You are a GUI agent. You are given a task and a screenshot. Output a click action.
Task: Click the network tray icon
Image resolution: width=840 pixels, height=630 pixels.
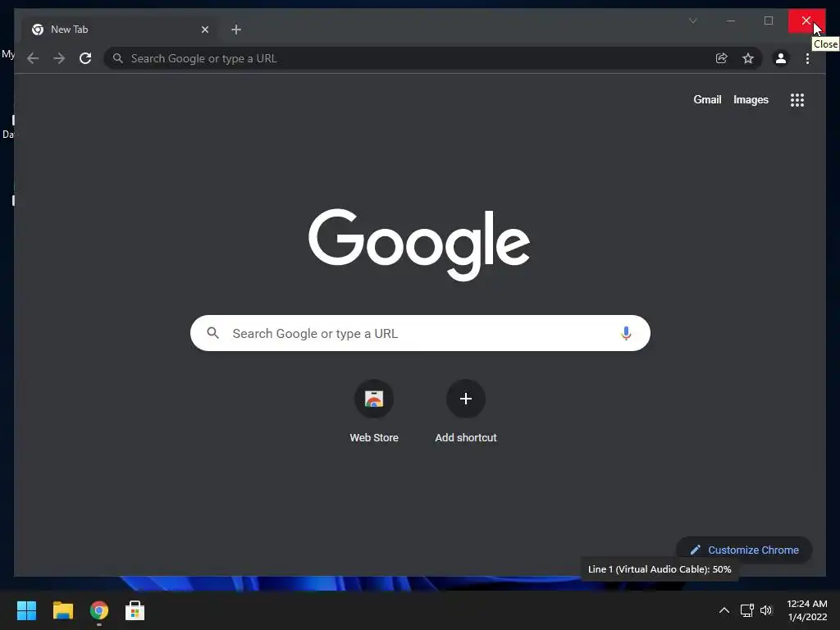pos(746,610)
